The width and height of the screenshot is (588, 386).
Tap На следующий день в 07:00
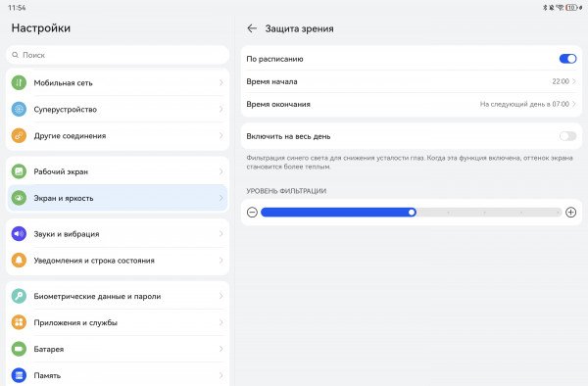[524, 104]
